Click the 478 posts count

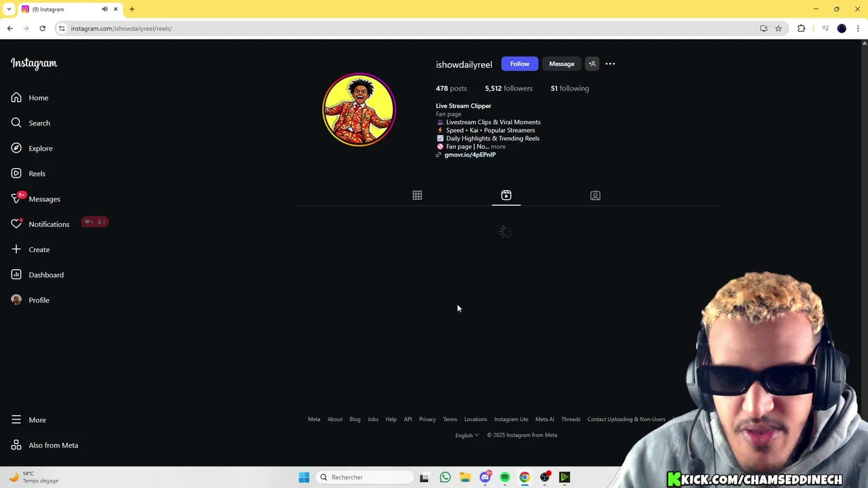click(451, 88)
